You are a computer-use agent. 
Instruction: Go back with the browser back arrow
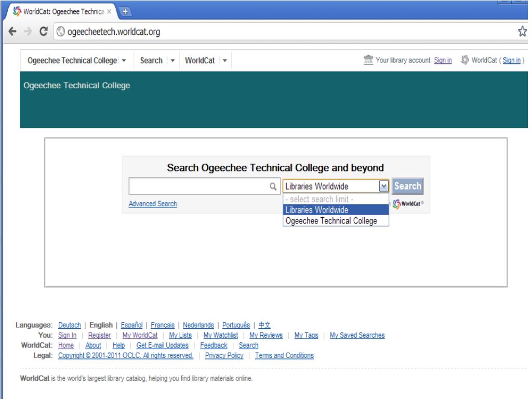point(12,32)
